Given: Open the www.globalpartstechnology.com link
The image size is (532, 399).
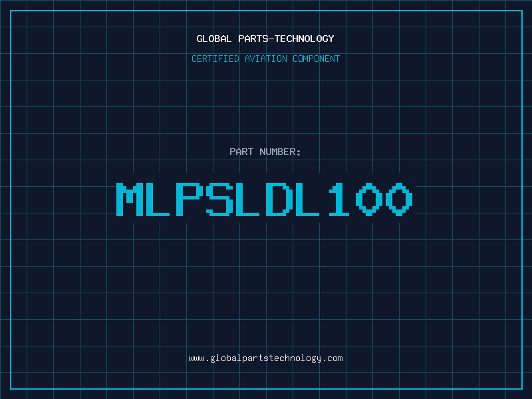Looking at the screenshot, I should (265, 358).
